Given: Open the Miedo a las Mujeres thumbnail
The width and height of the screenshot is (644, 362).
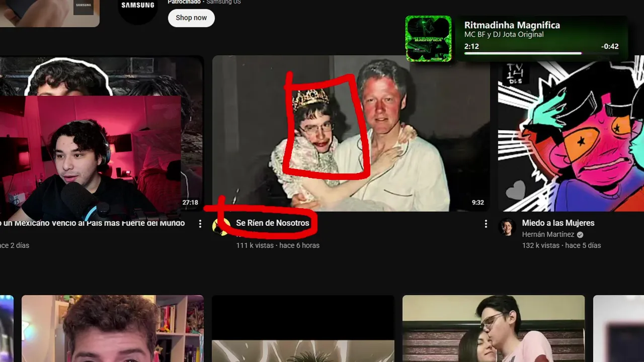Looking at the screenshot, I should pos(571,133).
